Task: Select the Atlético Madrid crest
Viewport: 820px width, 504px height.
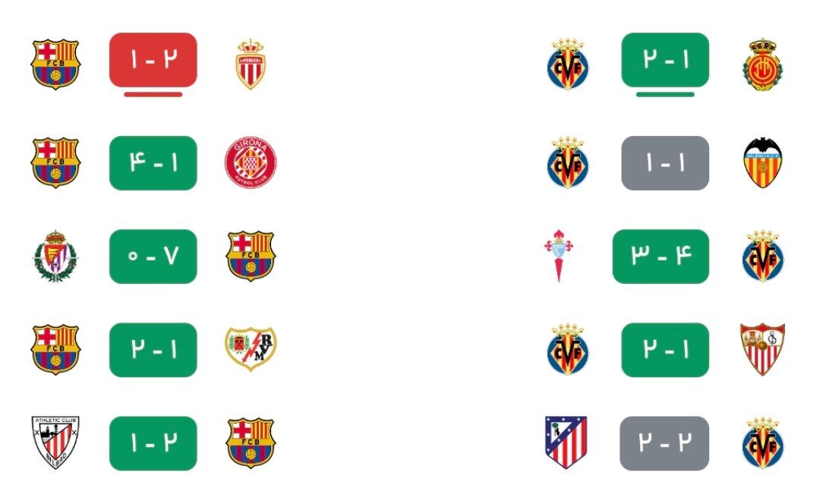Action: tap(566, 443)
